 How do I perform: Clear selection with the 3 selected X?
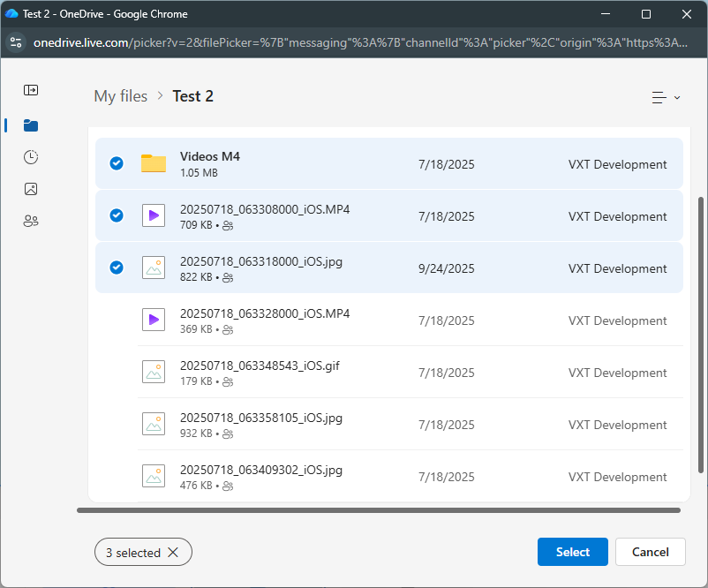coord(173,553)
